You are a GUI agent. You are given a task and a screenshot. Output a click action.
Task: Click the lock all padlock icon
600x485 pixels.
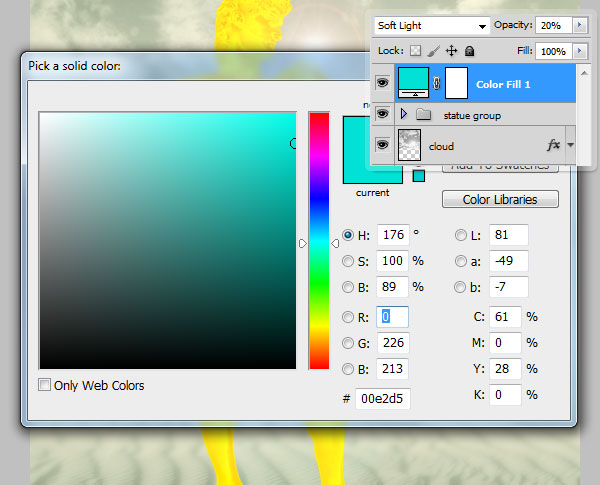click(x=470, y=51)
